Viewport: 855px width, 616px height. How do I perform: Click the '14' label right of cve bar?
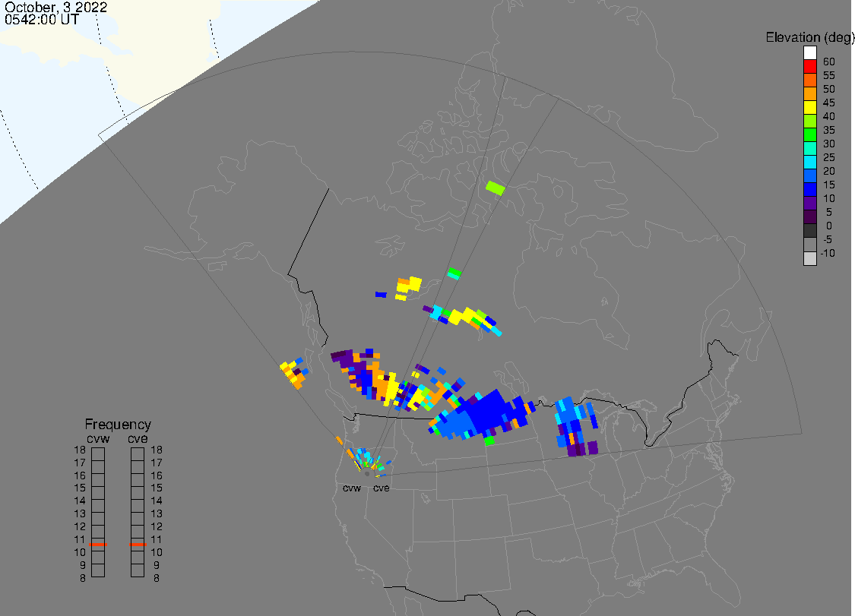[157, 501]
